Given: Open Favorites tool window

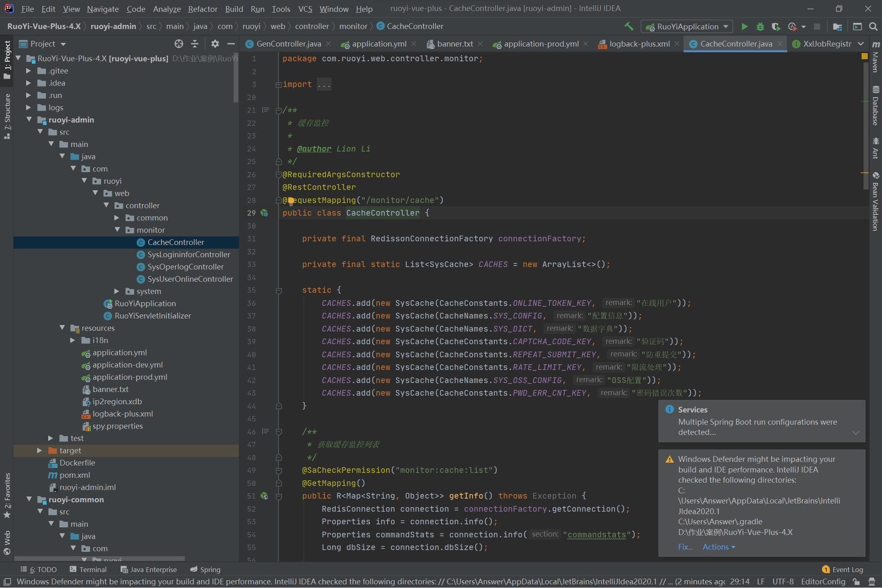Looking at the screenshot, I should (x=7, y=495).
